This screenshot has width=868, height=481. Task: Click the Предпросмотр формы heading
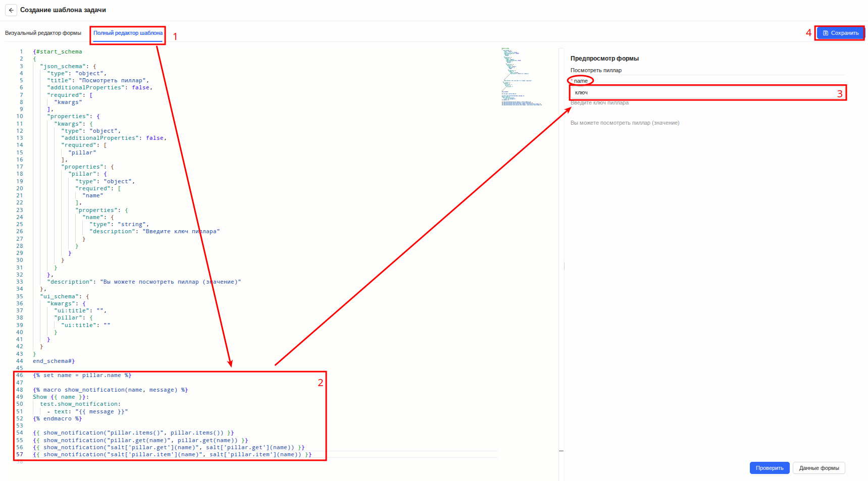point(604,59)
